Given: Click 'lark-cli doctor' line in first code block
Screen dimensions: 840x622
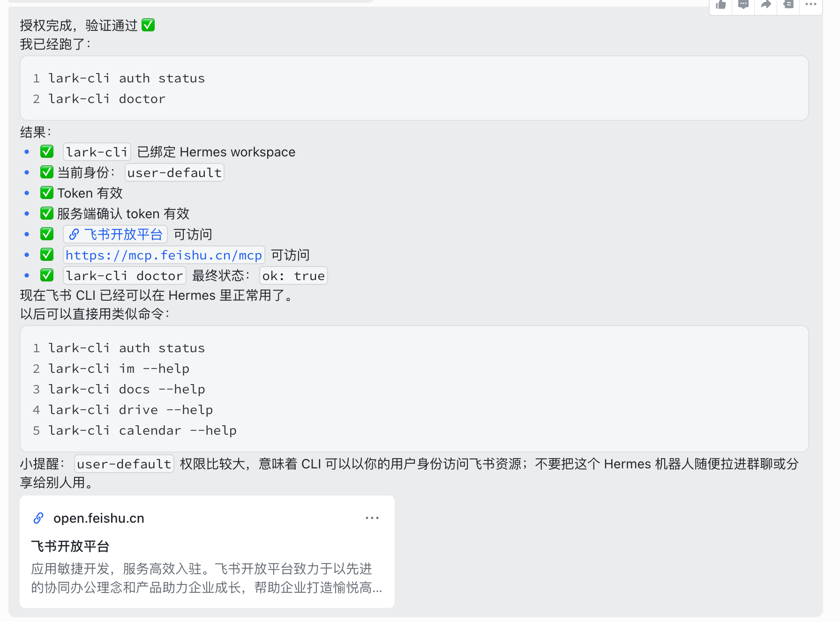Looking at the screenshot, I should [107, 99].
